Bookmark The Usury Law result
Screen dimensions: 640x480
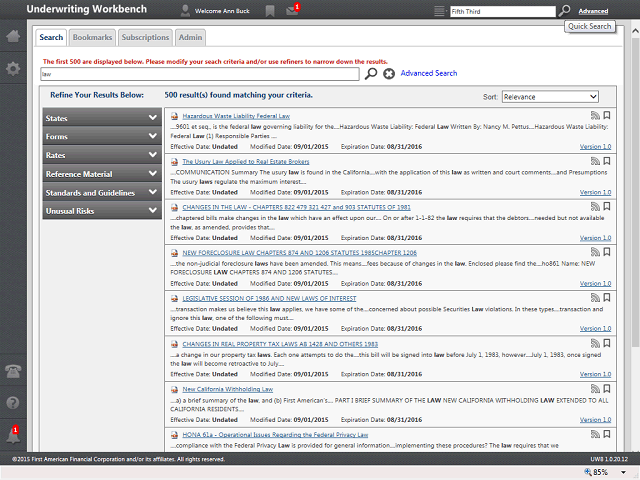607,161
